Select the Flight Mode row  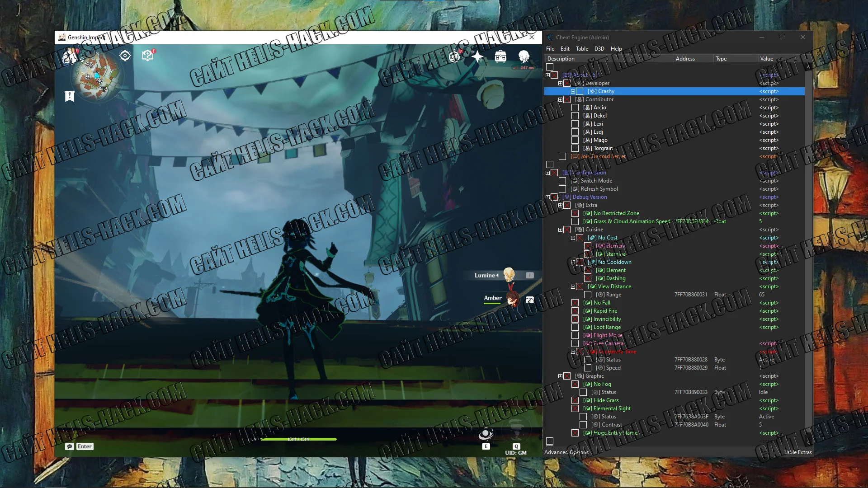click(674, 335)
